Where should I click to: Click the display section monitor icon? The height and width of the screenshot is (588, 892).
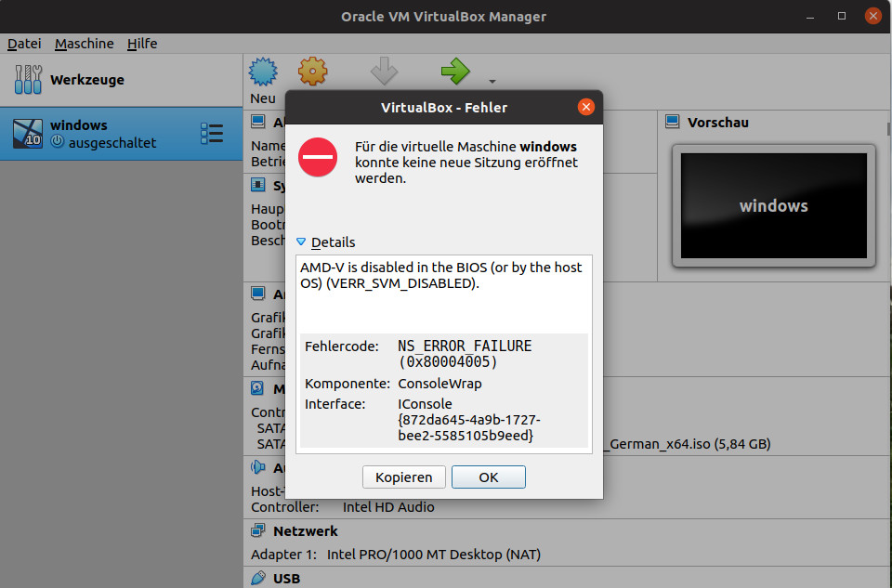coord(257,294)
